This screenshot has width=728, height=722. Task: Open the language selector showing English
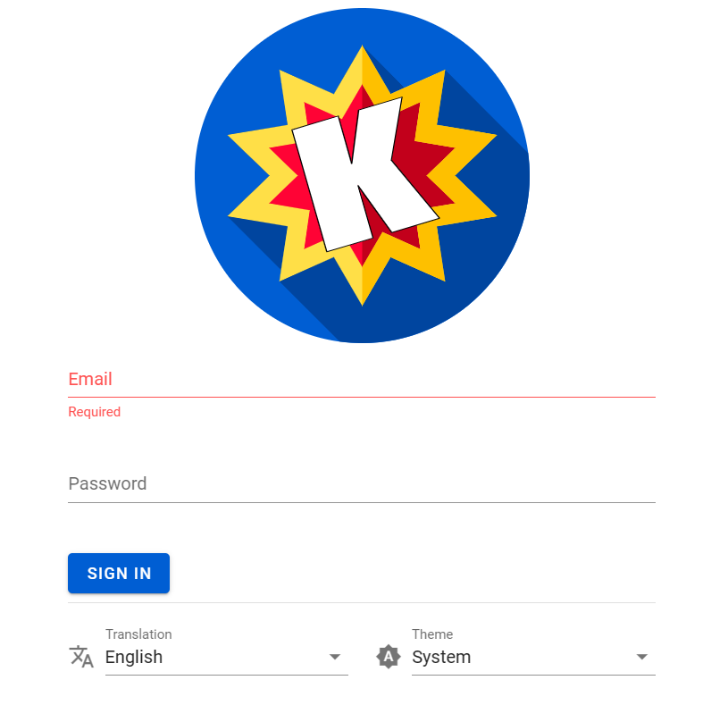point(134,657)
